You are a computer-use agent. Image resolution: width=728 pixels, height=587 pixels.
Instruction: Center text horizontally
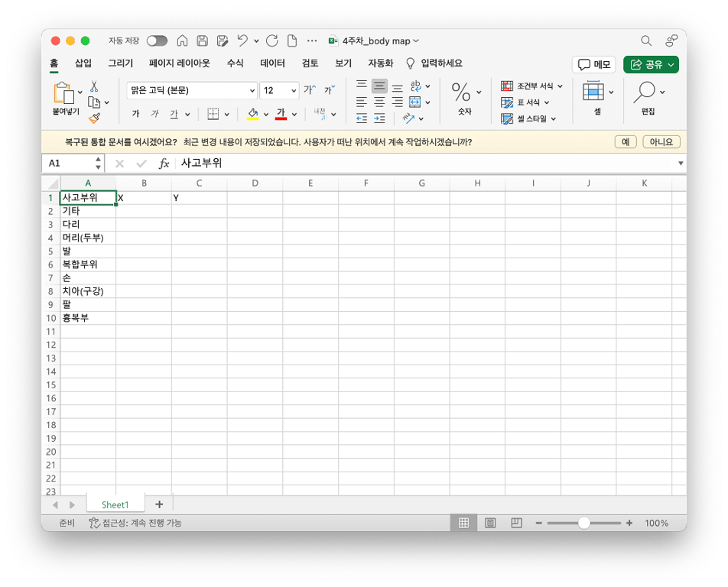point(379,102)
